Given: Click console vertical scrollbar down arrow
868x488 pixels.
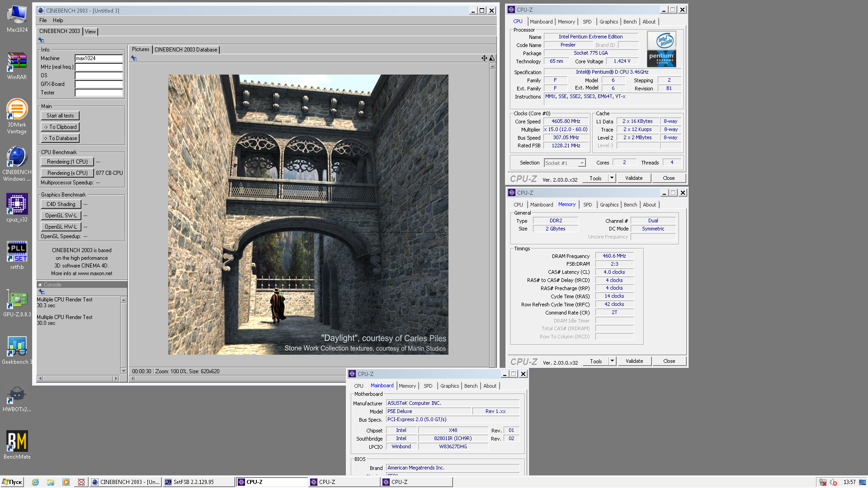Looking at the screenshot, I should [x=123, y=371].
